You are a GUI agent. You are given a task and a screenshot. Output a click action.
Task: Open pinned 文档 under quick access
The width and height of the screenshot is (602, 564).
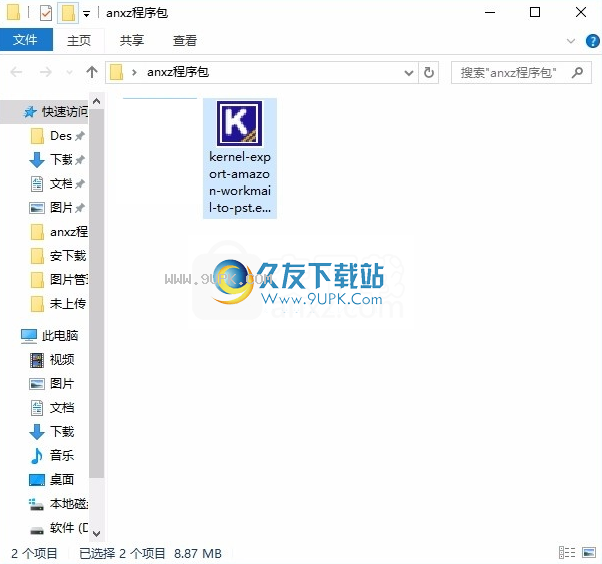pyautogui.click(x=61, y=184)
